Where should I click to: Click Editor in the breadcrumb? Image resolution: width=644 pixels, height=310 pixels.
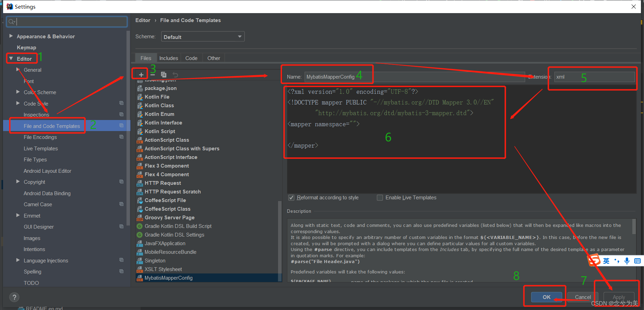tap(143, 20)
